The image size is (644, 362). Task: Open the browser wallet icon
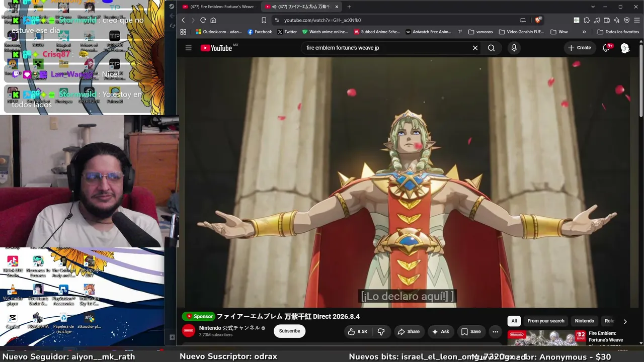pos(607,20)
